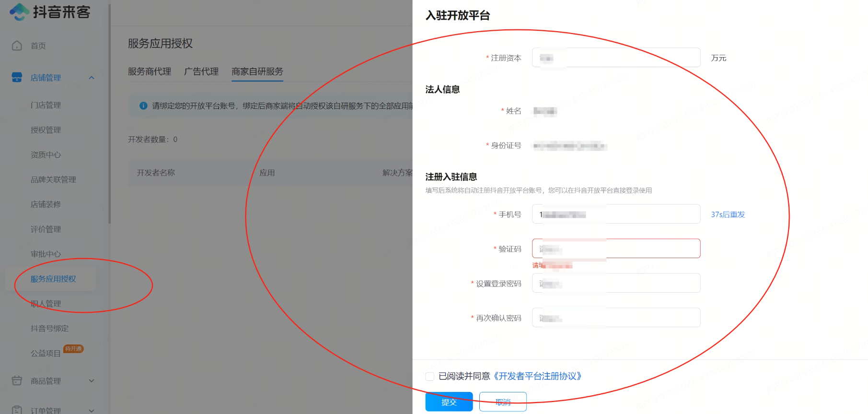The height and width of the screenshot is (414, 868).
Task: Click the 待开通 badge beside 公益项目
Action: tap(74, 349)
